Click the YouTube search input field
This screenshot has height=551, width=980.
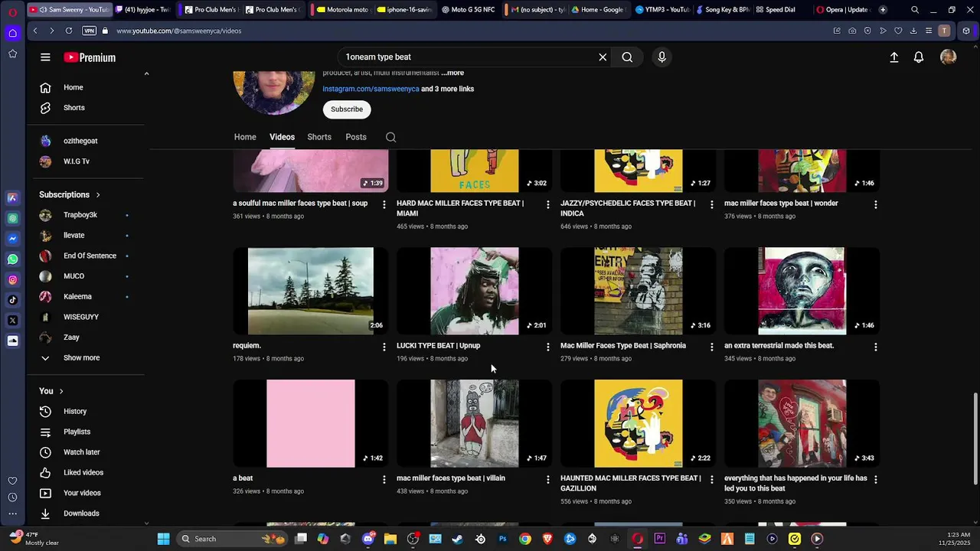469,57
